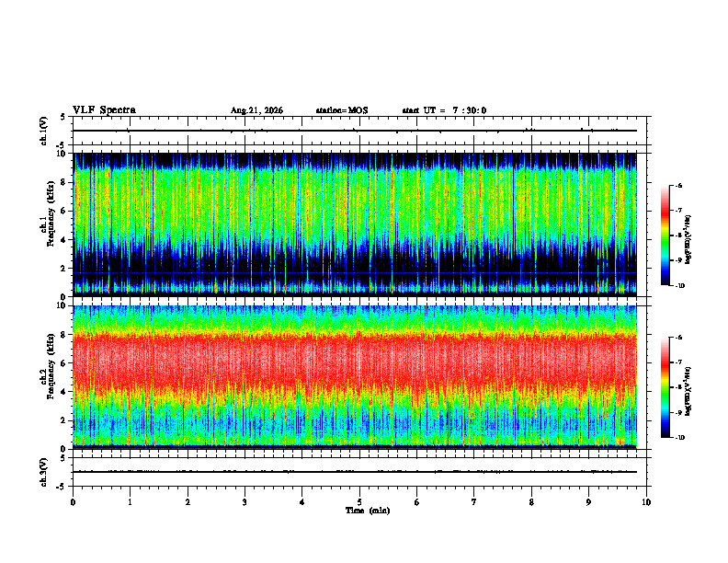Click the ch.2 Frequency (kHz) axis label
The image size is (728, 563).
[x=48, y=378]
